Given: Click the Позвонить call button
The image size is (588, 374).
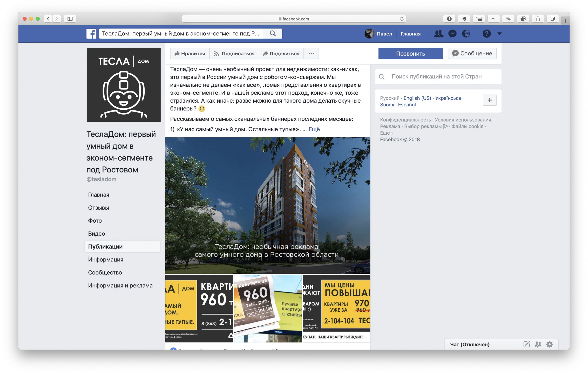Looking at the screenshot, I should (410, 53).
